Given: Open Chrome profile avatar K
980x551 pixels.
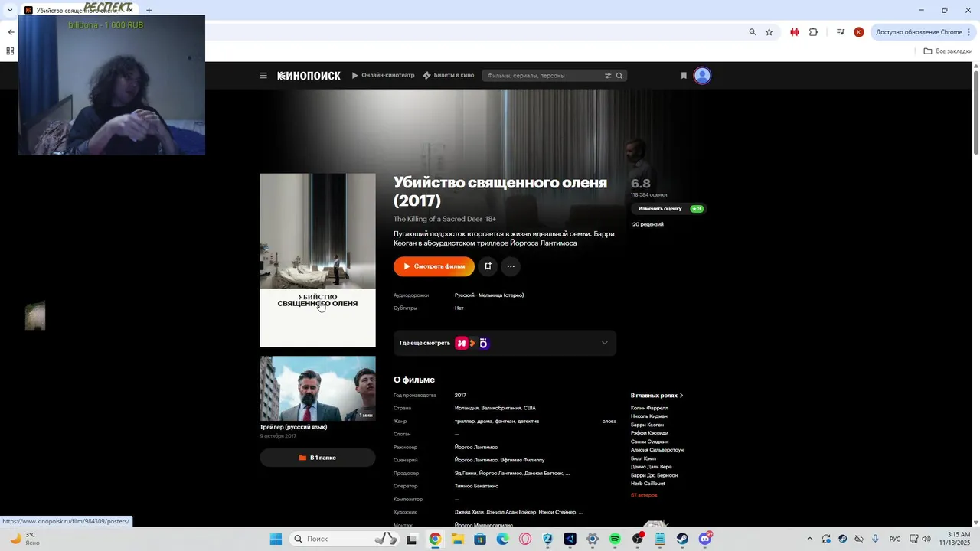Looking at the screenshot, I should pos(859,32).
